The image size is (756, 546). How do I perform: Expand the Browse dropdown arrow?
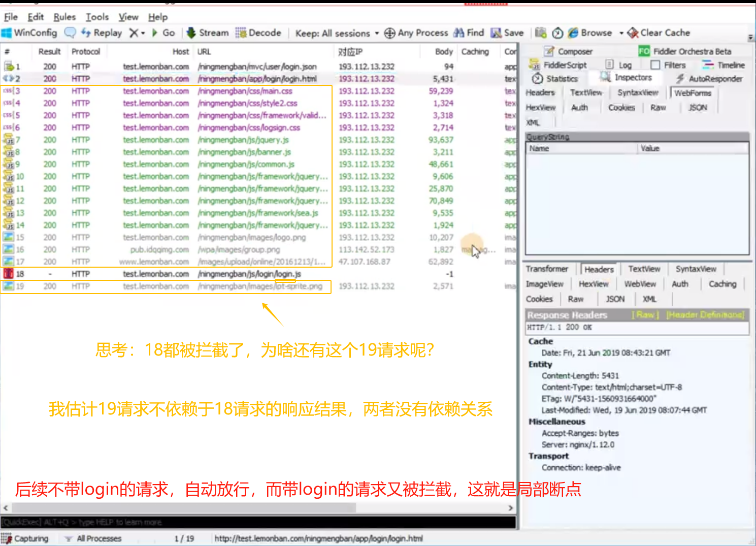621,34
